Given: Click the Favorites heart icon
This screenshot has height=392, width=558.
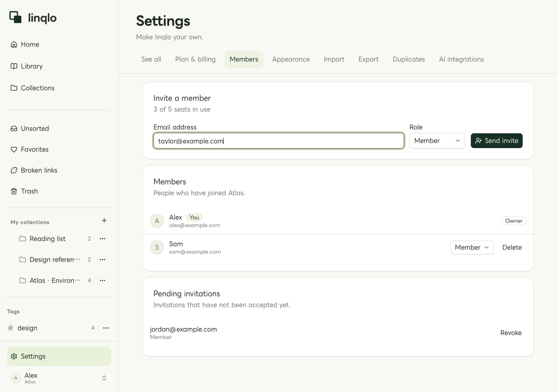Looking at the screenshot, I should [x=14, y=149].
